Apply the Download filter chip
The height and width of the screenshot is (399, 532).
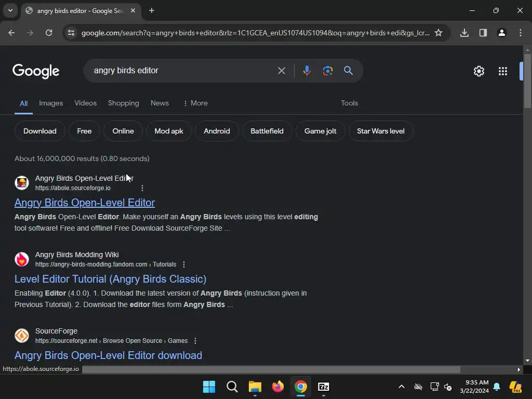39,131
